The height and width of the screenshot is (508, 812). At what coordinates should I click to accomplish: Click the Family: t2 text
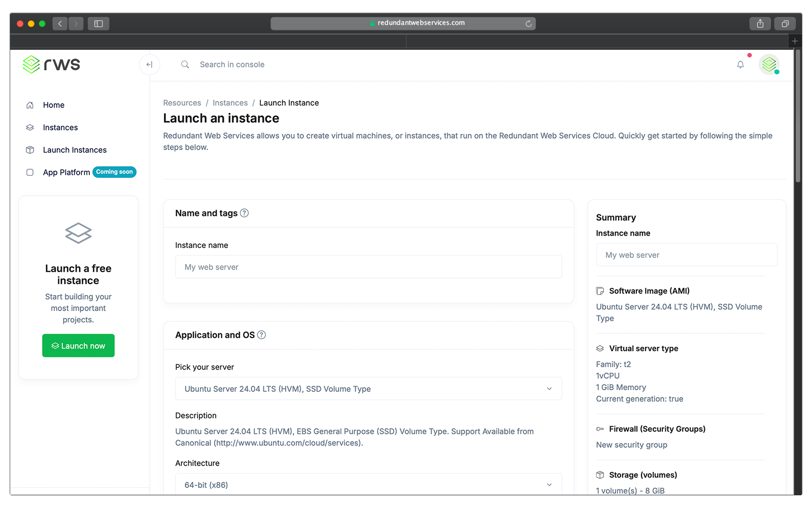click(614, 364)
